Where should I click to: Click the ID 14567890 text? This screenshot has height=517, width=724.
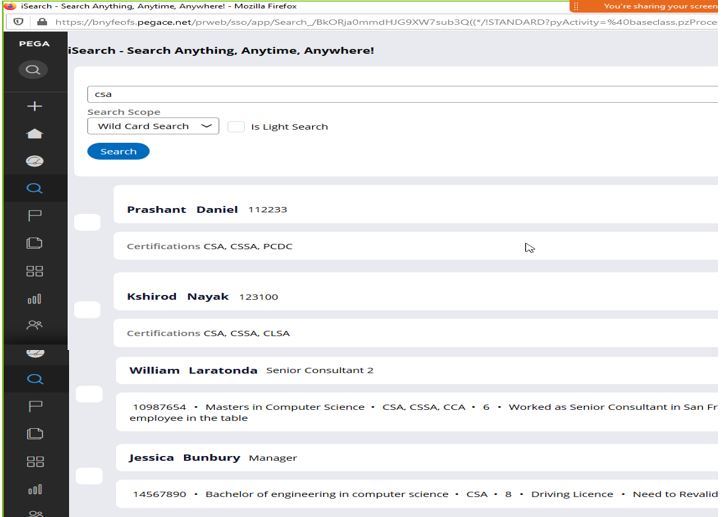160,494
